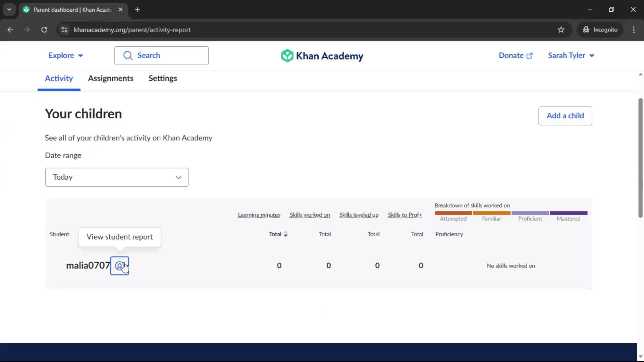Click the browser address bar URL

pos(132,30)
